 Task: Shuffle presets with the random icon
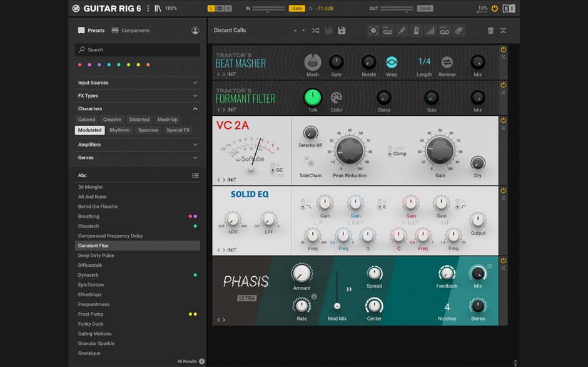pyautogui.click(x=315, y=31)
